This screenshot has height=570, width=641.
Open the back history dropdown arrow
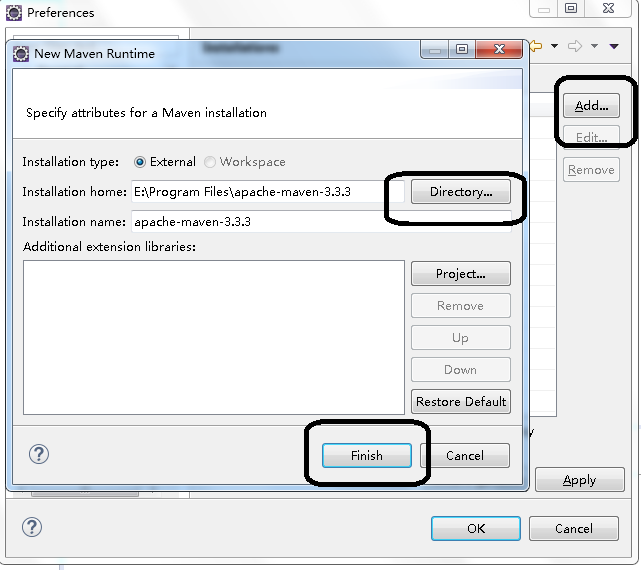click(554, 46)
